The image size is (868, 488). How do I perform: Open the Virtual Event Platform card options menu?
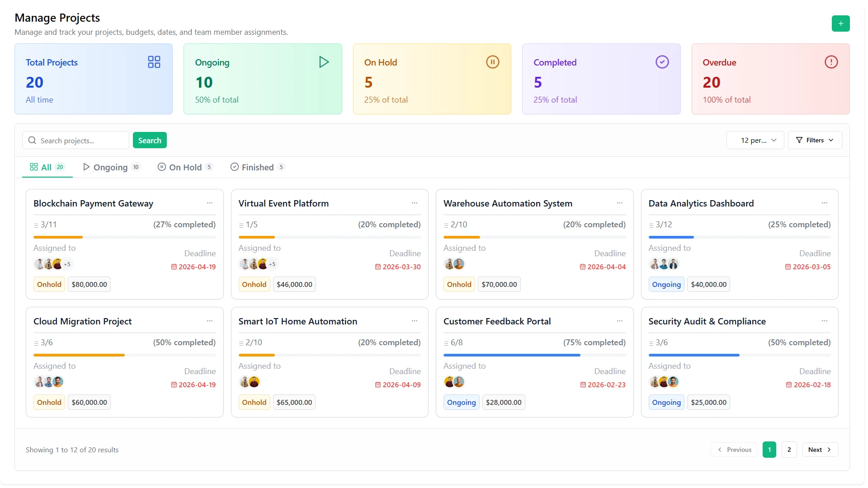415,203
